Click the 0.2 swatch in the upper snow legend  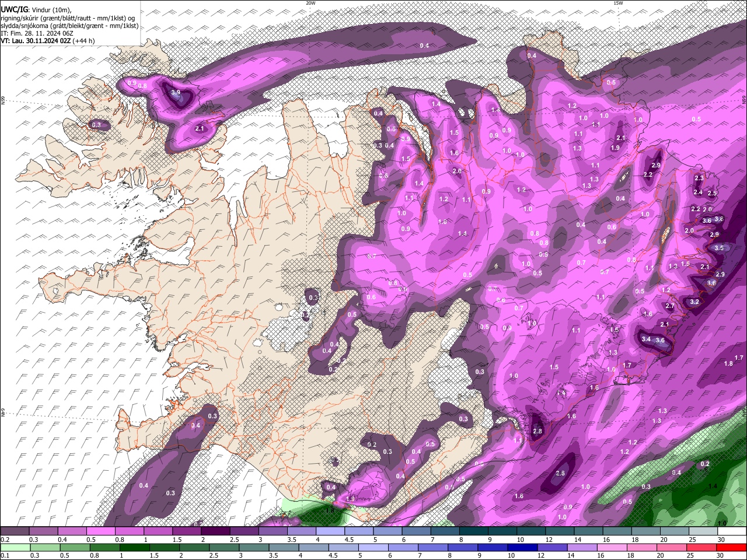15,531
